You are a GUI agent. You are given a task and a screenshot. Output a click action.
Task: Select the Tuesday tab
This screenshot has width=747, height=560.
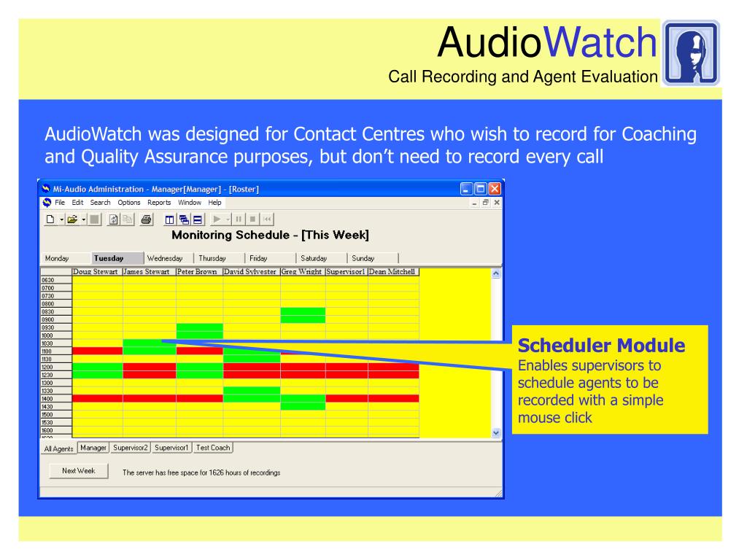(117, 257)
